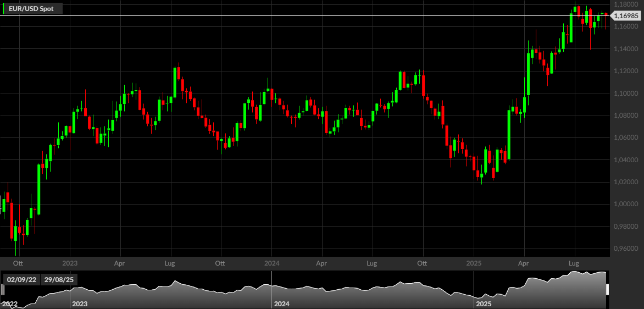Click the 2025 year marker in the bottom navigator
Viewport: 644px width, 309px height.
pos(484,305)
